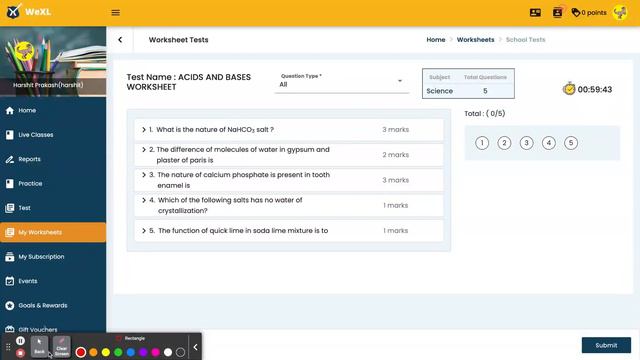Click the Rectangle shape tool label
Image resolution: width=640 pixels, height=360 pixels.
[x=135, y=338]
